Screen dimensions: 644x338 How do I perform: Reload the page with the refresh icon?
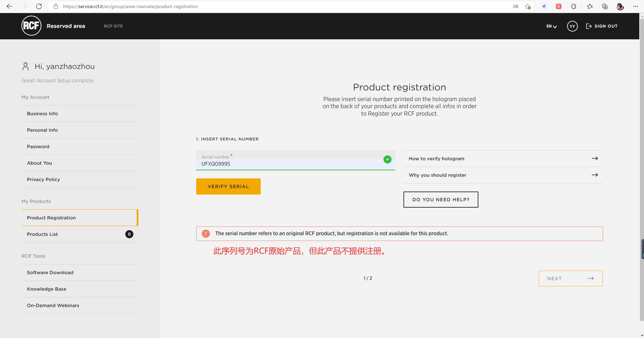pos(39,6)
